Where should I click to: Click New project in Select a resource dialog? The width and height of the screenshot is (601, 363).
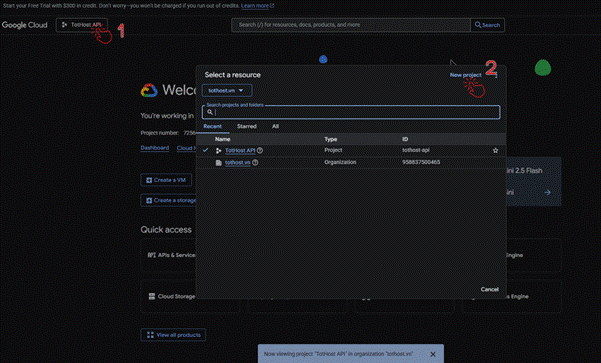(465, 75)
